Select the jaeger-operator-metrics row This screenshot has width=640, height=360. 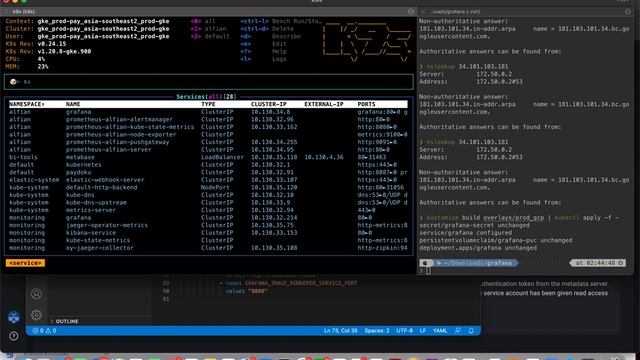[208, 225]
